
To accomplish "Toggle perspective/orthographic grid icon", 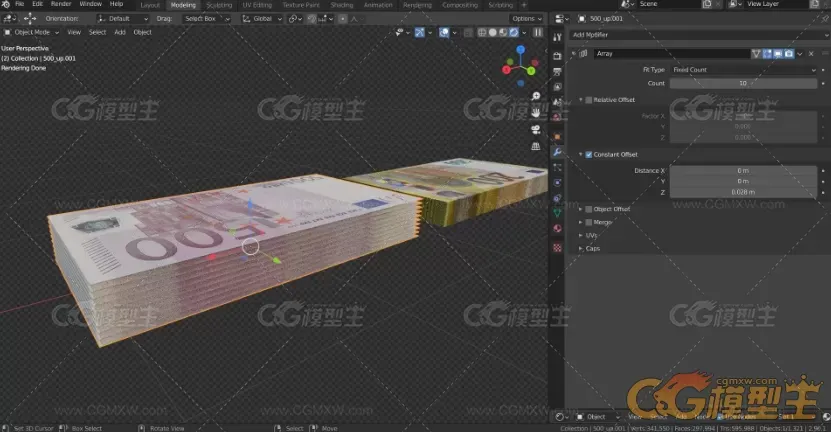I will [x=536, y=146].
